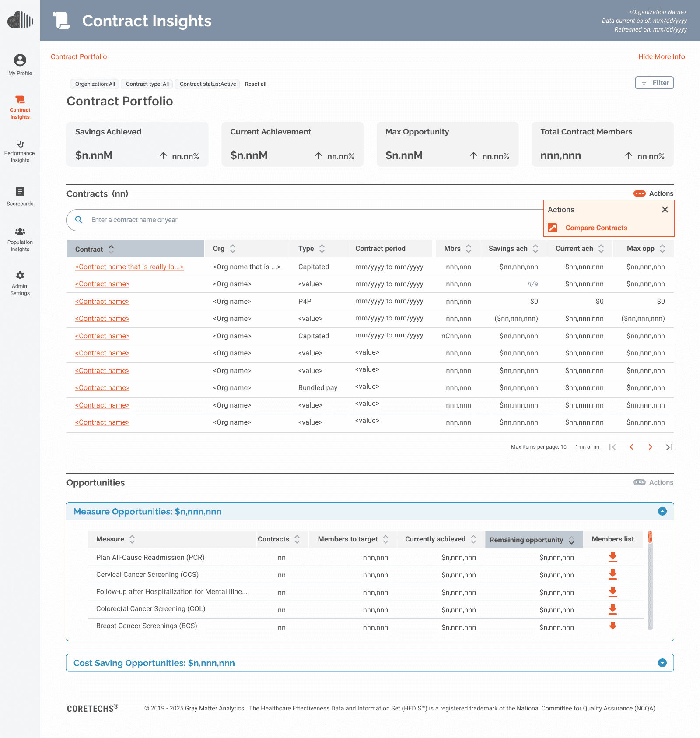Sort table by Org column
700x738 pixels.
tap(247, 249)
